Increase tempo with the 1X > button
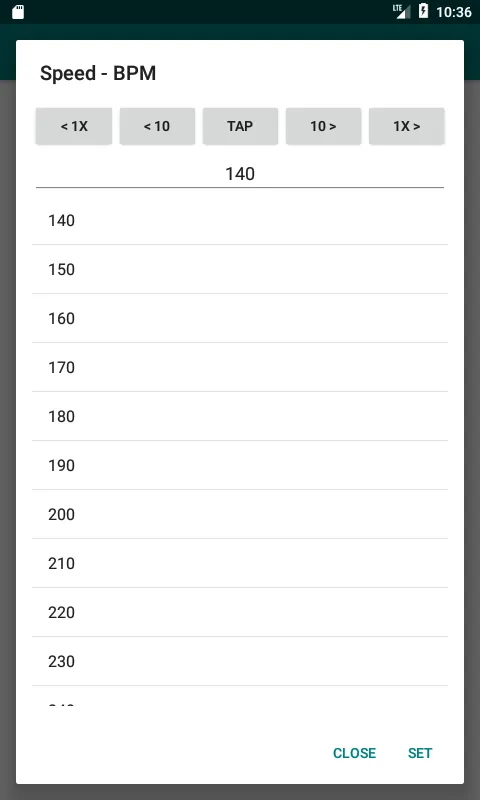 (x=407, y=126)
